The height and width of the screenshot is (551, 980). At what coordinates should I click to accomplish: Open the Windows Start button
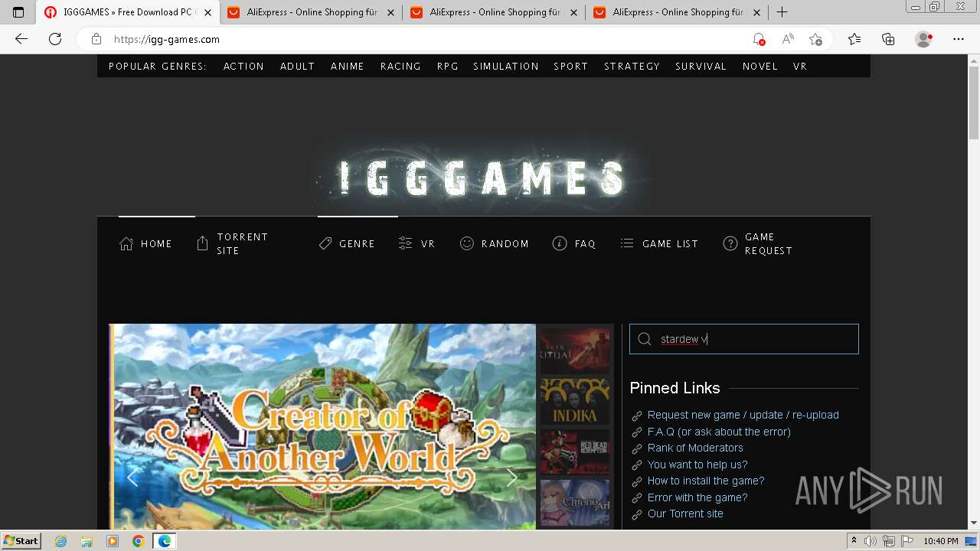pos(21,541)
